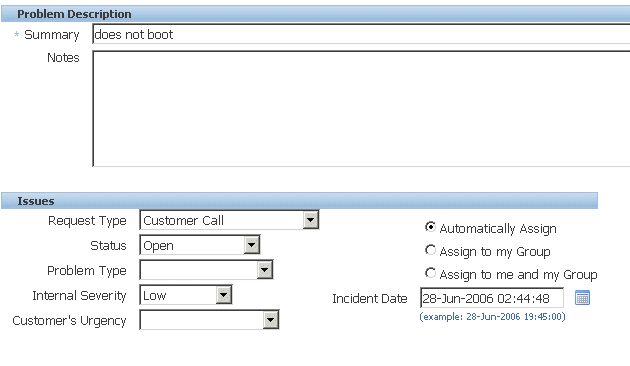This screenshot has height=366, width=630.
Task: Click into the Summary text field
Action: (x=361, y=34)
